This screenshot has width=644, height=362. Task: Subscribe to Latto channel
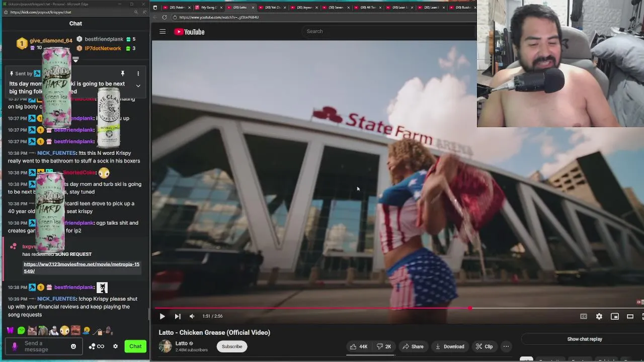tap(232, 346)
